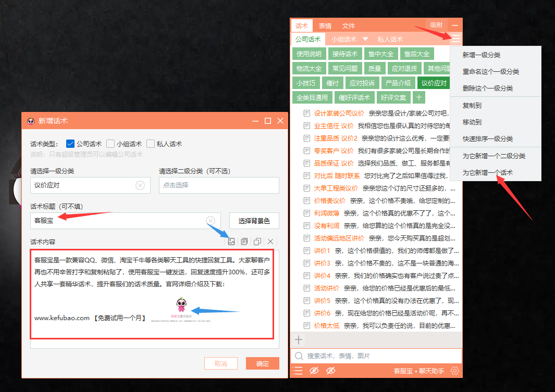The image size is (555, 392).
Task: Add a new category with the green plus
Action: [x=419, y=97]
